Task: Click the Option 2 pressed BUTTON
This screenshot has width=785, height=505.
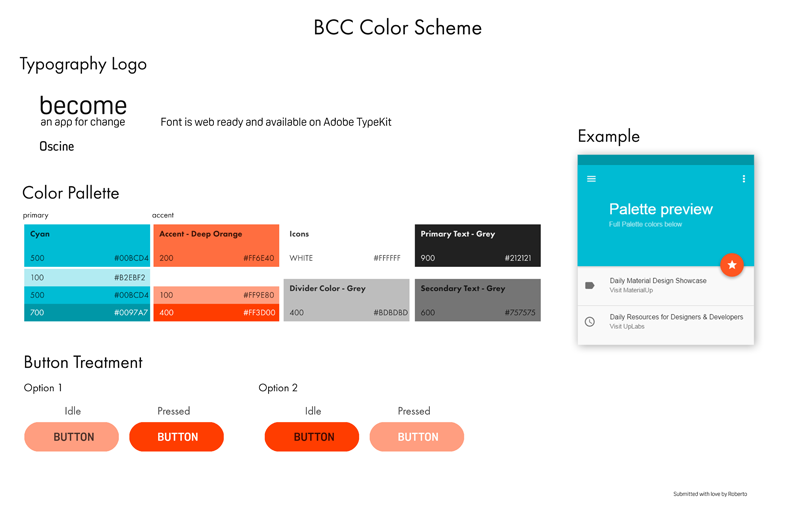Action: click(417, 437)
